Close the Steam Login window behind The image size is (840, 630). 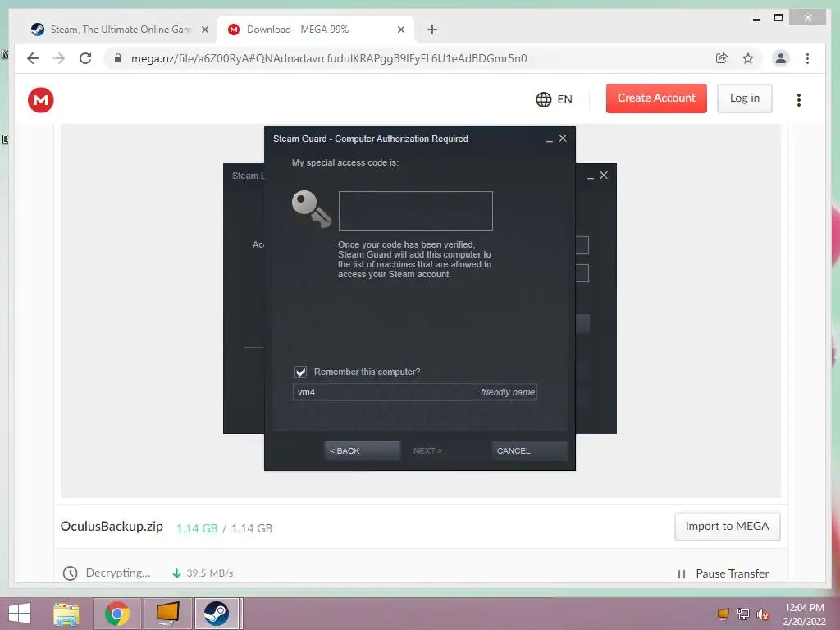[604, 176]
